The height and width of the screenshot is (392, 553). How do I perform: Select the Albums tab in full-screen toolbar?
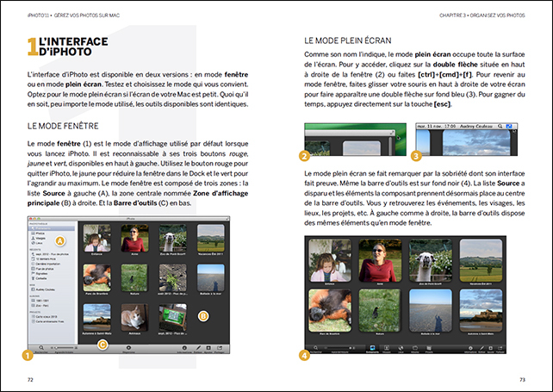tap(415, 348)
